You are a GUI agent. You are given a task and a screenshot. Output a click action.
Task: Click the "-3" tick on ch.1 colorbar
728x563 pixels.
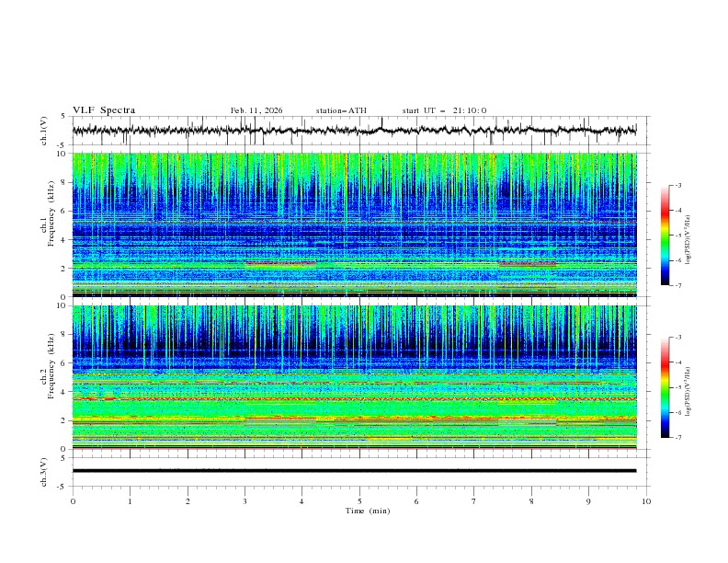677,185
